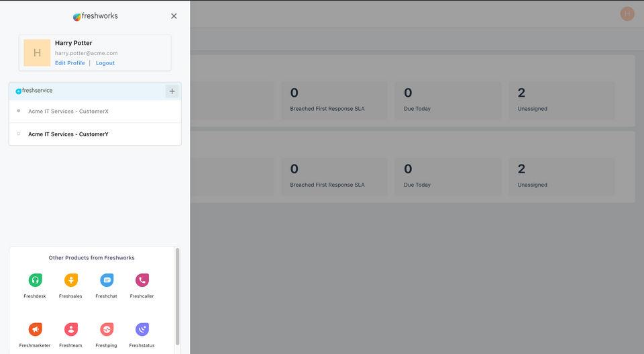Image resolution: width=644 pixels, height=354 pixels.
Task: Click the freshservice logo icon
Action: tap(19, 91)
